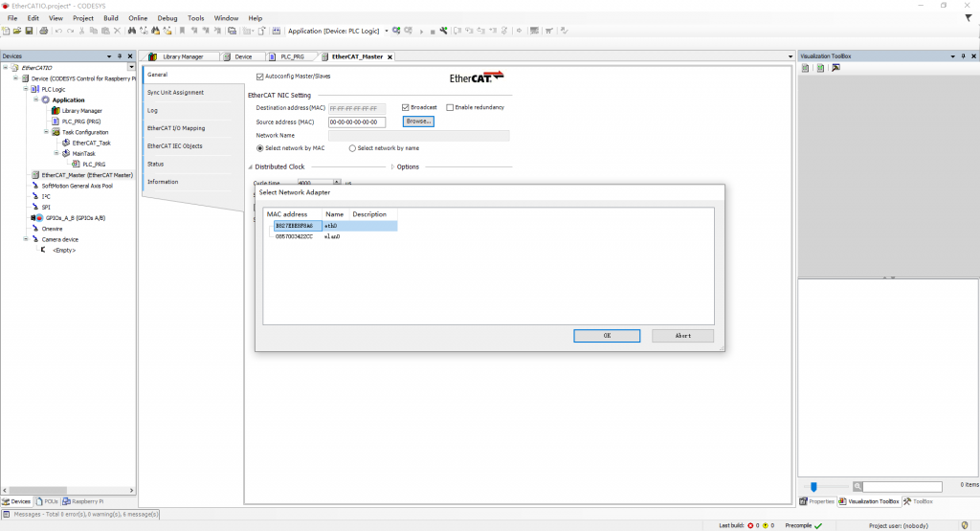The height and width of the screenshot is (531, 980).
Task: Click the Print toolbar icon
Action: click(43, 31)
